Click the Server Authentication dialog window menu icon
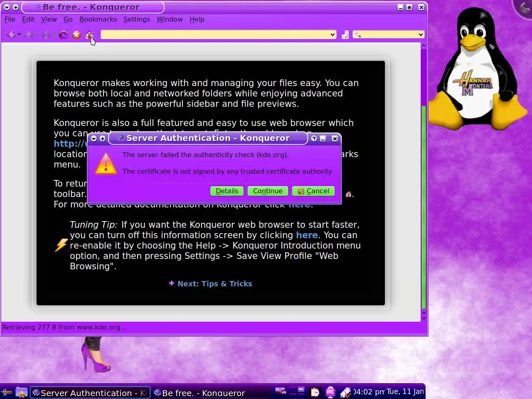The height and width of the screenshot is (399, 532). [94, 138]
